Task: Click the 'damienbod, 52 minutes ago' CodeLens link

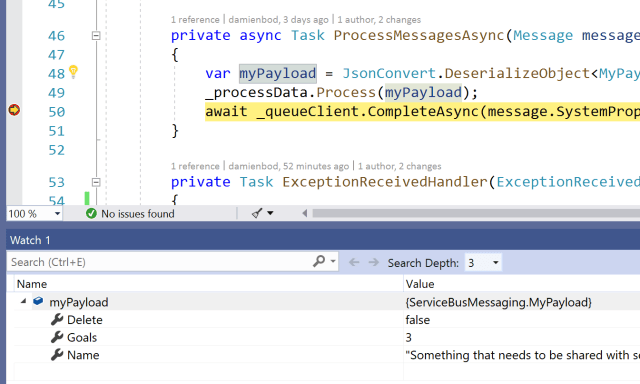Action: point(289,166)
